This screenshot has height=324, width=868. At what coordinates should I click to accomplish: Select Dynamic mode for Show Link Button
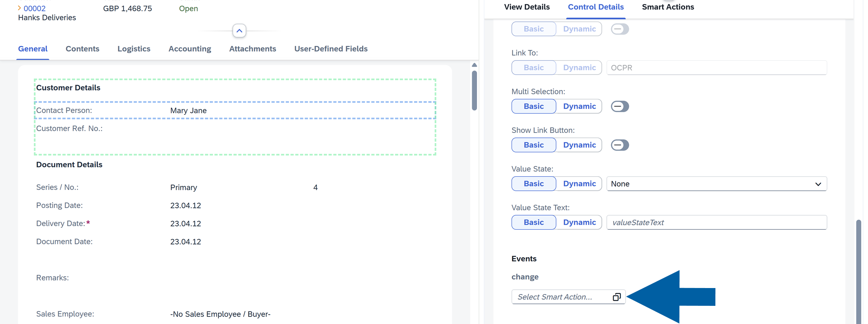click(x=579, y=145)
